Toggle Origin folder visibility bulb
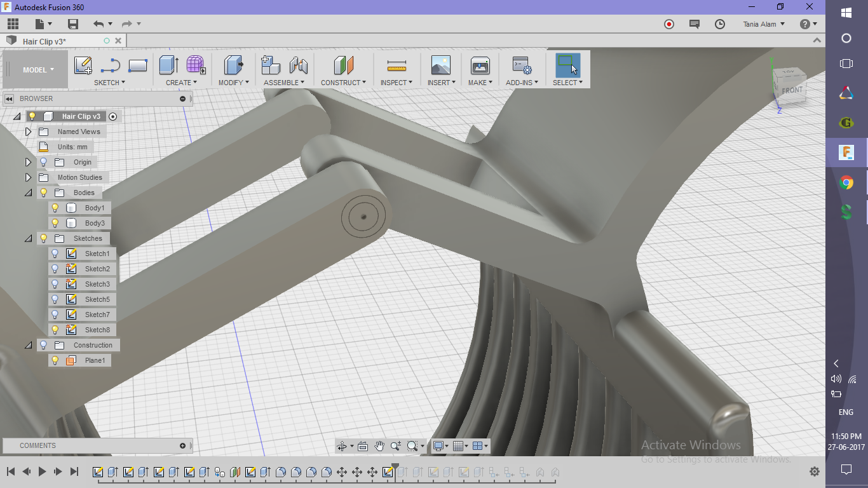 point(44,162)
